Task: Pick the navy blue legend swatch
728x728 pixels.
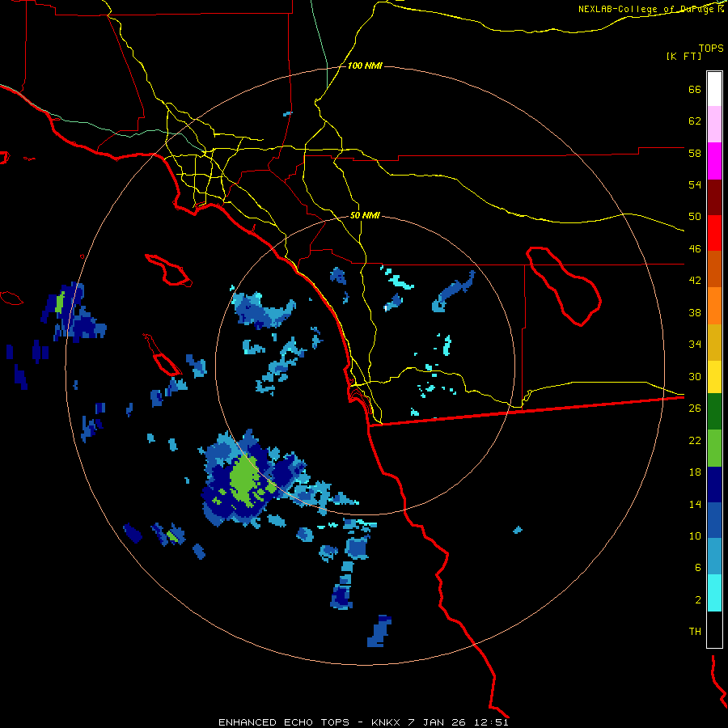Action: tap(714, 485)
